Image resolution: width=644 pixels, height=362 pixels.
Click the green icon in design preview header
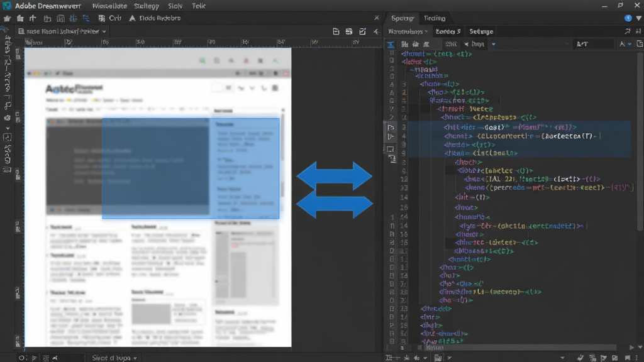click(202, 61)
